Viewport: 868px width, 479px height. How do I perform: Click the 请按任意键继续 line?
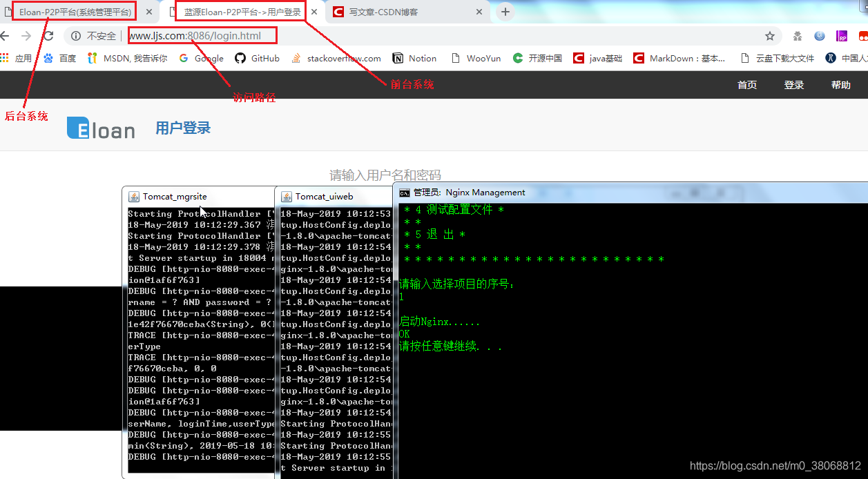coord(450,346)
